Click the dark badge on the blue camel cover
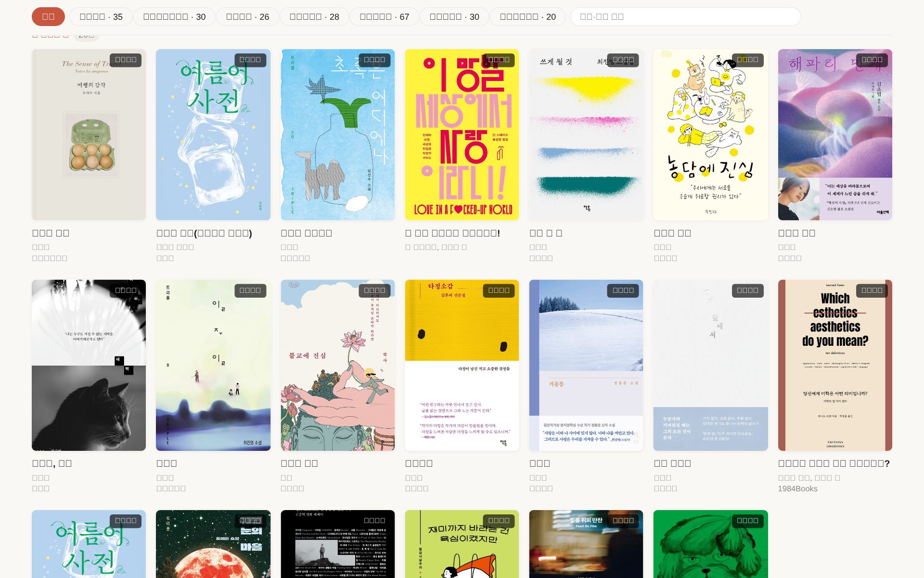Image resolution: width=924 pixels, height=578 pixels. point(374,60)
